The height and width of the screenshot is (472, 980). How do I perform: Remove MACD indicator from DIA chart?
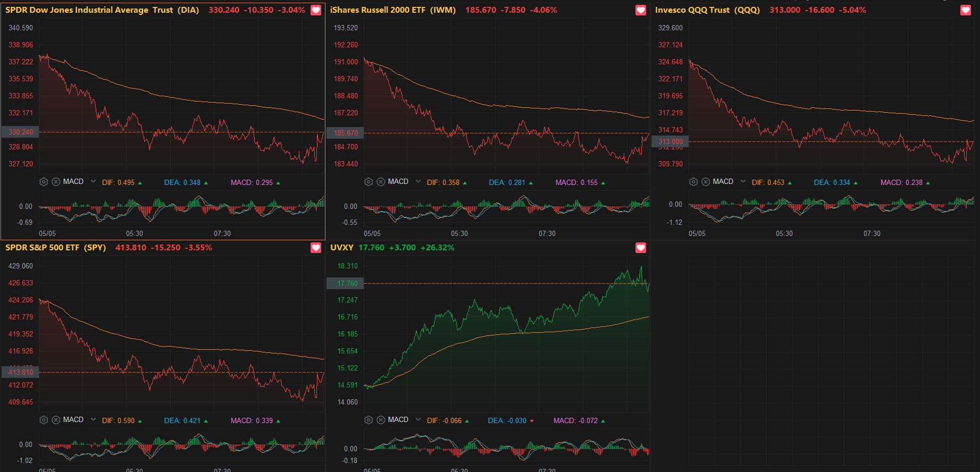pos(56,182)
